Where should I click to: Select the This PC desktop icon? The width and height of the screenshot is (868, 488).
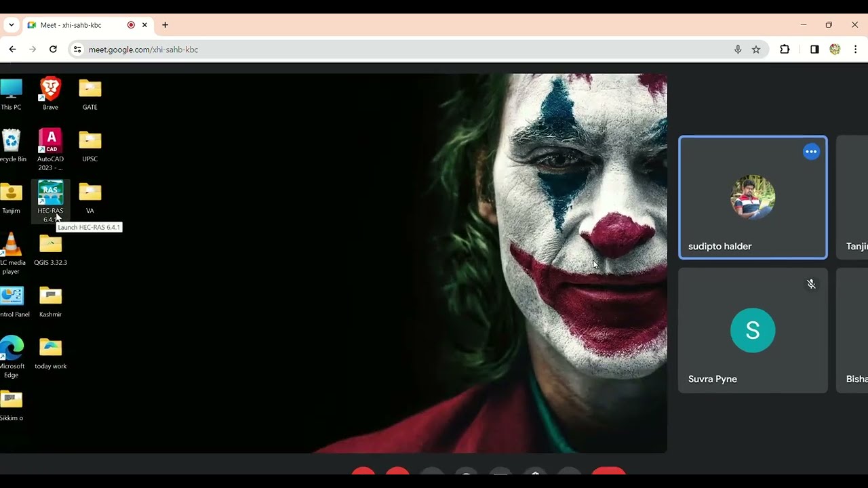point(11,94)
